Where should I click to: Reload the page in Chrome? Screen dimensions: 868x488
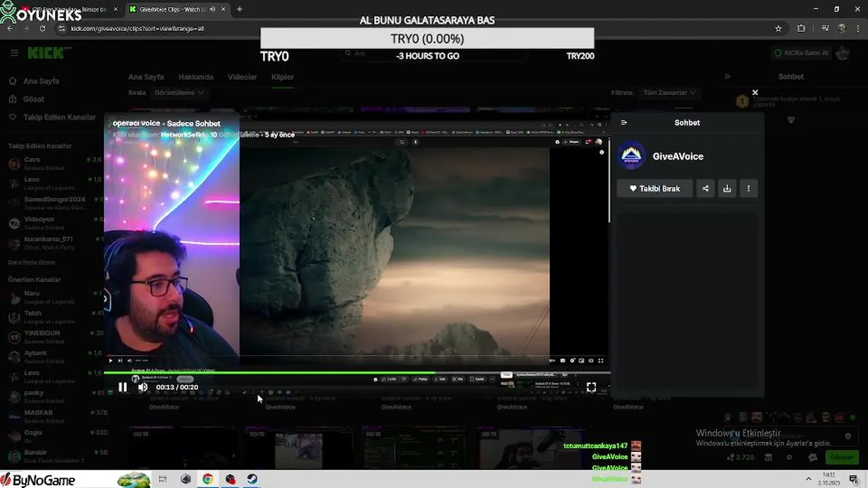click(42, 28)
